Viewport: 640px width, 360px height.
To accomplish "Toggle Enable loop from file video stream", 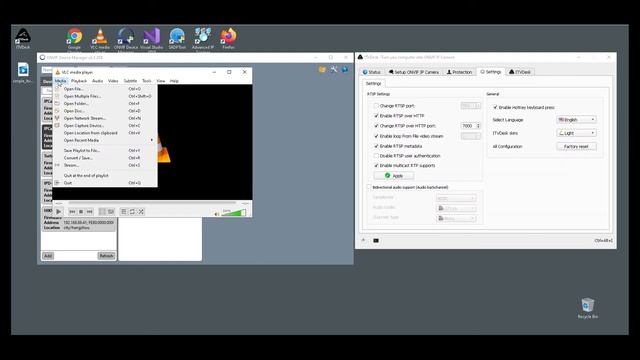I will pos(376,136).
